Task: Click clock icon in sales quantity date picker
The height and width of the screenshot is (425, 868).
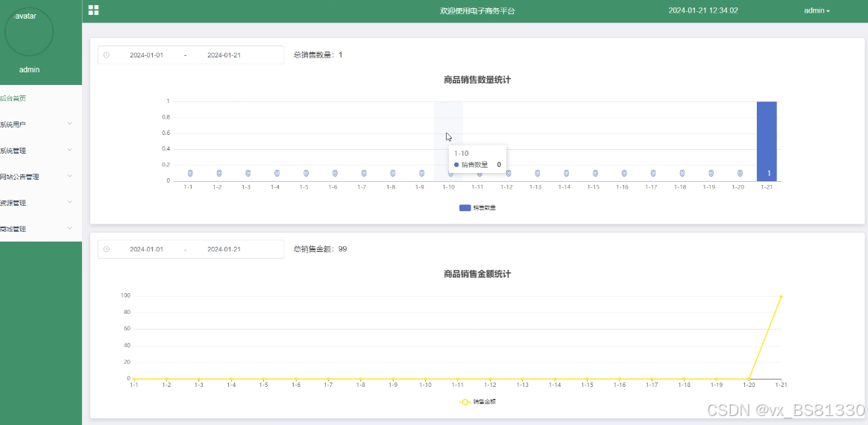Action: (107, 54)
